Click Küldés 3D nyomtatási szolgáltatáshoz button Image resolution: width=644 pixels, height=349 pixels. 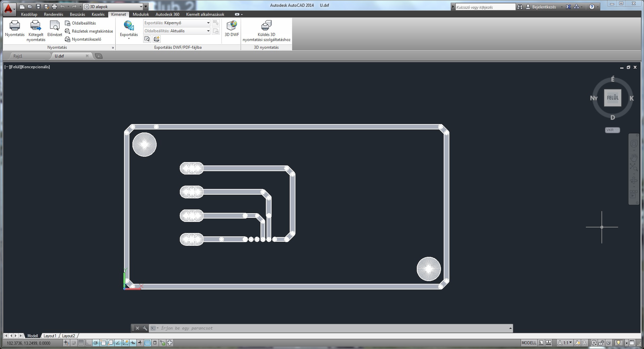267,31
